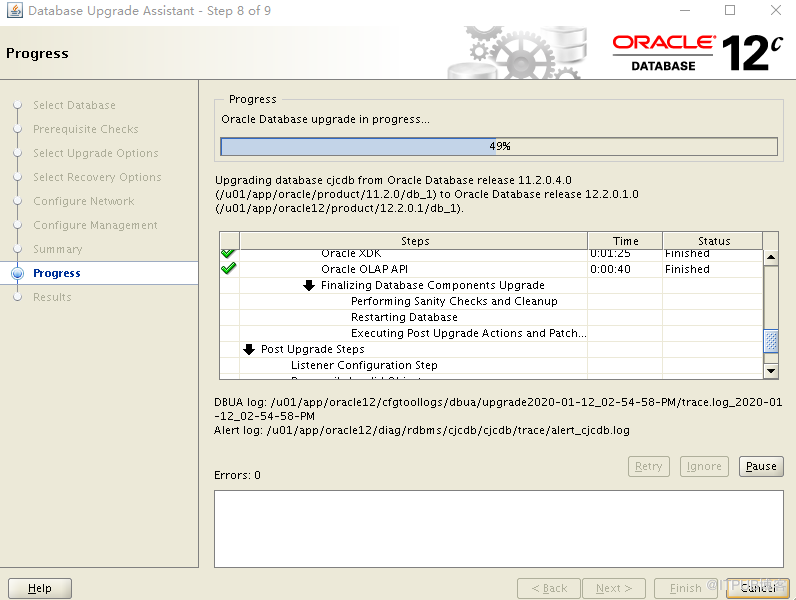
Task: Click the Time column header
Action: coord(625,241)
